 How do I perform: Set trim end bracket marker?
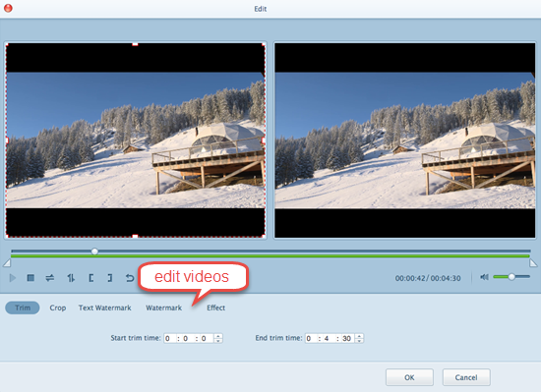[110, 278]
